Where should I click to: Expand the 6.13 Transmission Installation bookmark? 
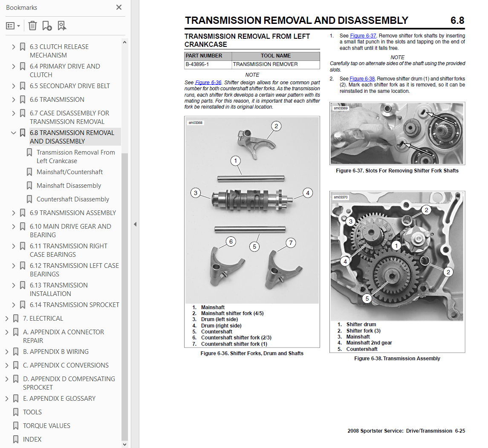click(x=13, y=285)
